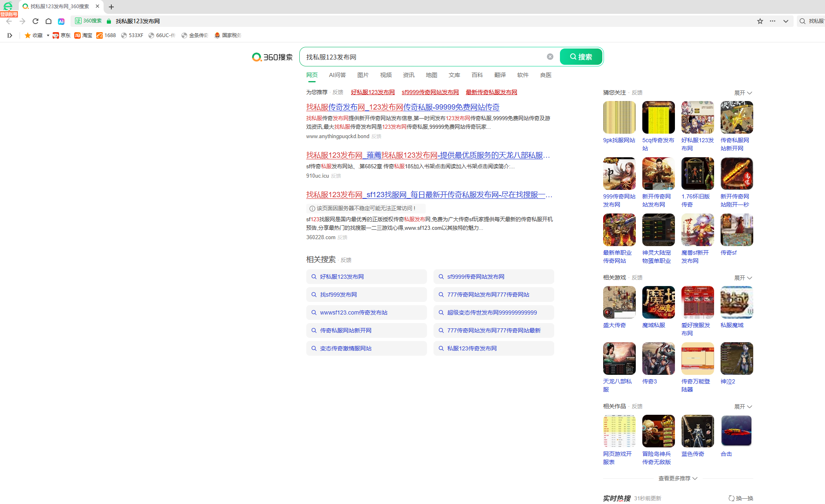Viewport: 825px width, 504px height.
Task: Click the 蓝色传奇 thumbnail
Action: tap(698, 431)
